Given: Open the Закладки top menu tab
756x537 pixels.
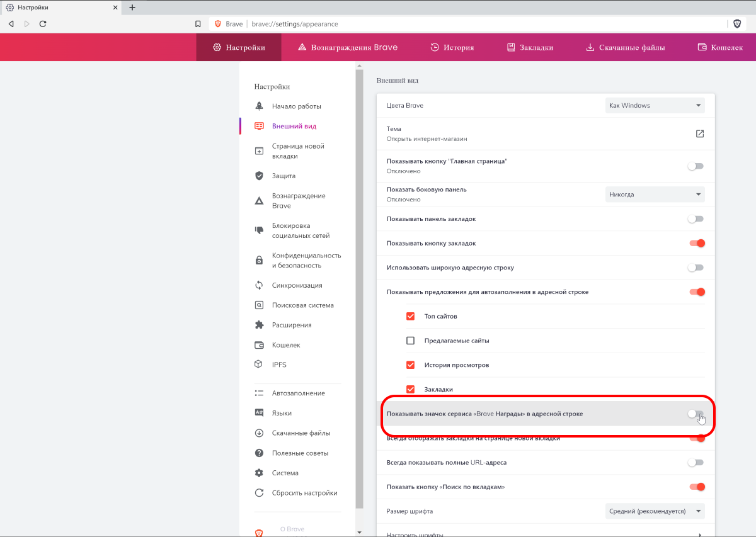Looking at the screenshot, I should (530, 47).
